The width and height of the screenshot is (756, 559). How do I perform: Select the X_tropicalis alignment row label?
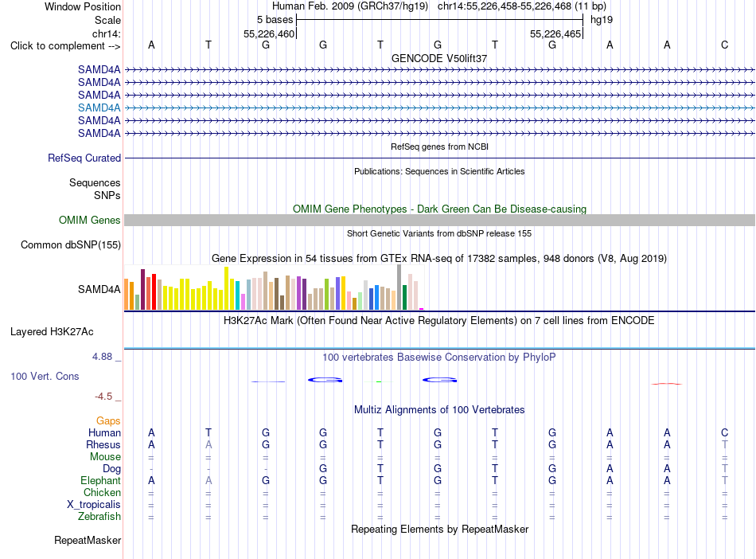[x=94, y=505]
